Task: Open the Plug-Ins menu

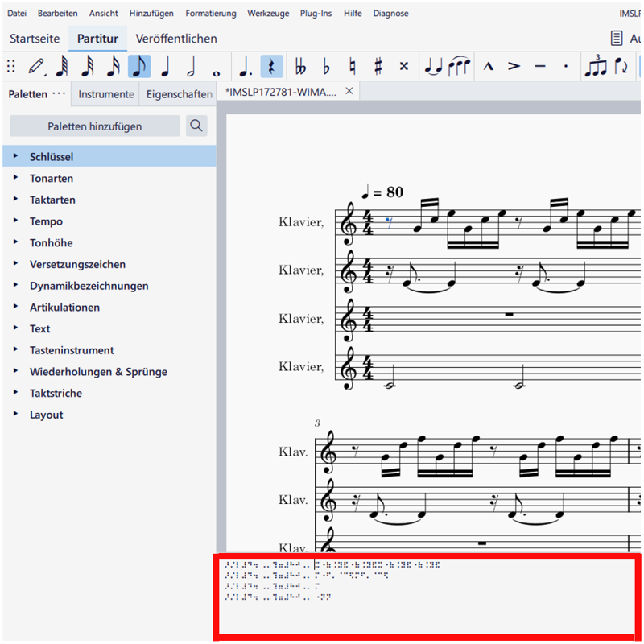Action: [316, 13]
